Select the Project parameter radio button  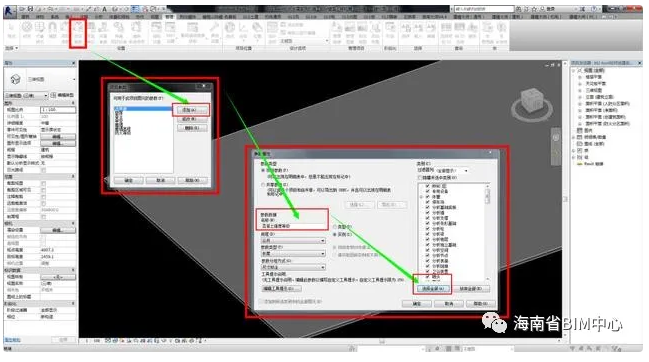(263, 170)
